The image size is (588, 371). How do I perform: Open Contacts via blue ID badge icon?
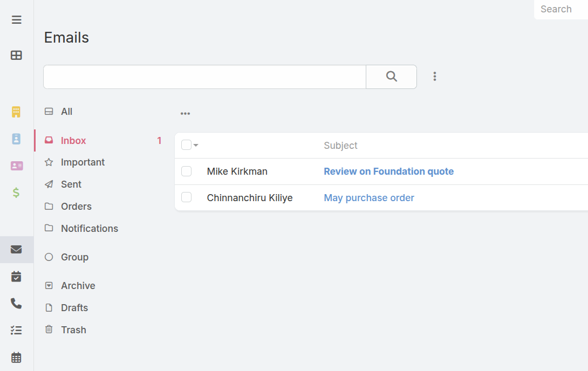click(16, 139)
